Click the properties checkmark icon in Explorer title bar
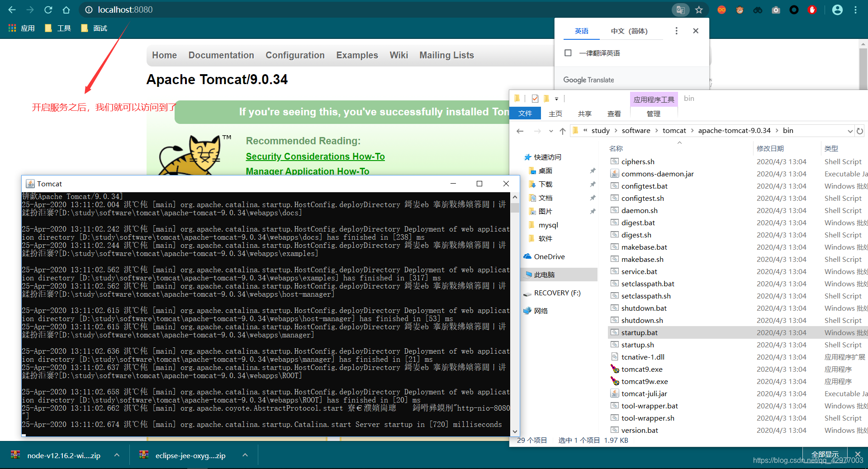868x469 pixels. (535, 98)
